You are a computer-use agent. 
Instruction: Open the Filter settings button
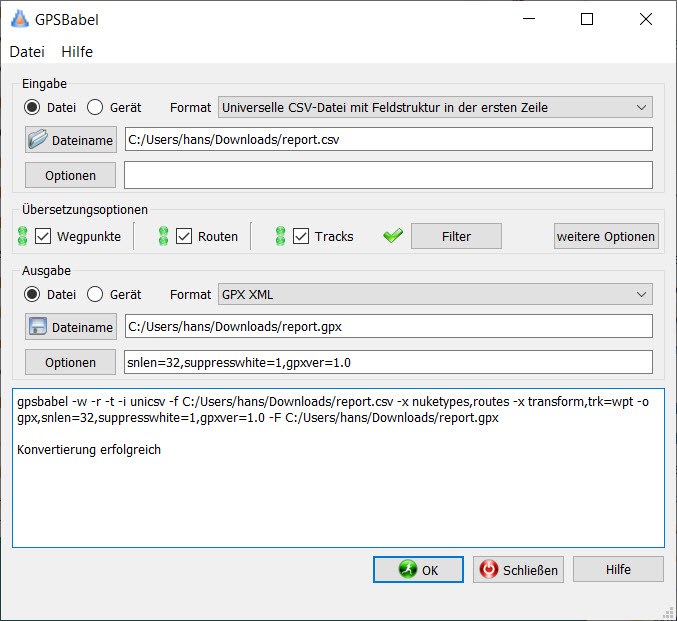(456, 236)
